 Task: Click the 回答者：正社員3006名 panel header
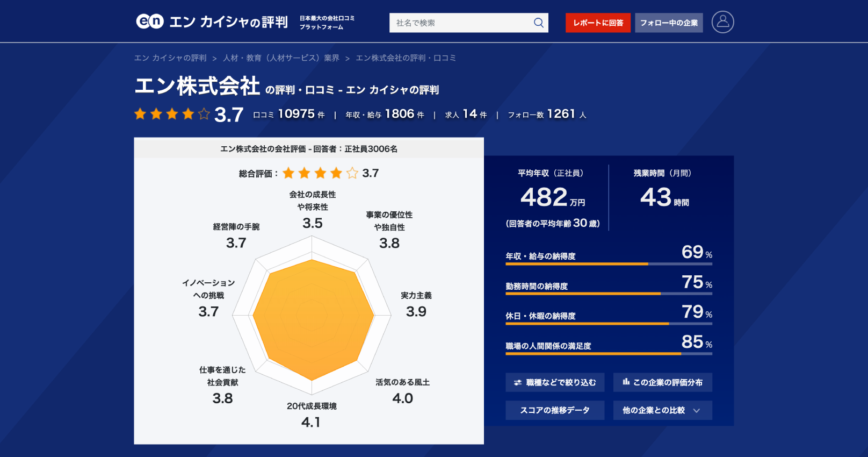pos(309,149)
